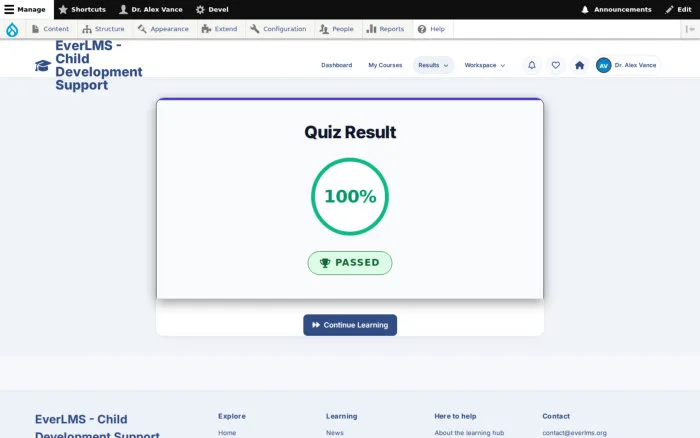Screen dimensions: 700x438
Task: Click the notifications bell icon
Action: click(532, 65)
